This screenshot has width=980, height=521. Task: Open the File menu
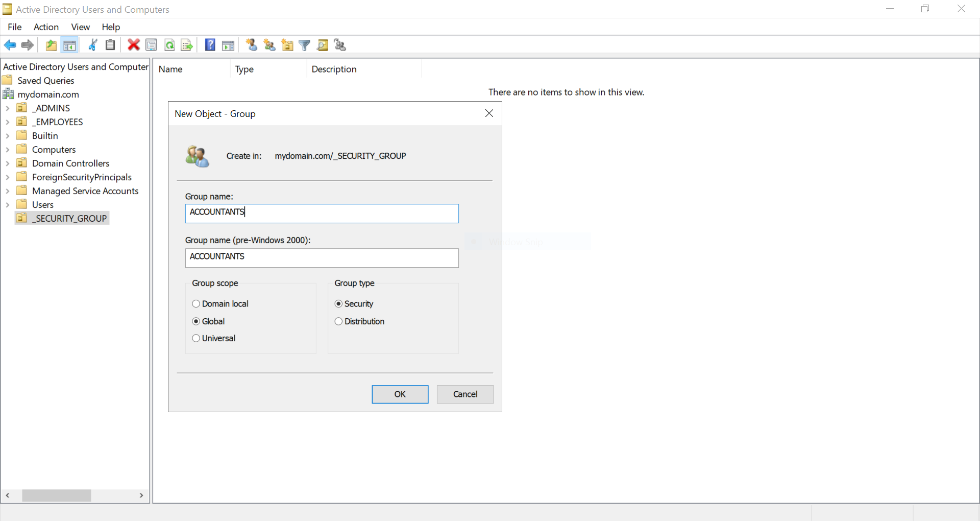pyautogui.click(x=15, y=27)
